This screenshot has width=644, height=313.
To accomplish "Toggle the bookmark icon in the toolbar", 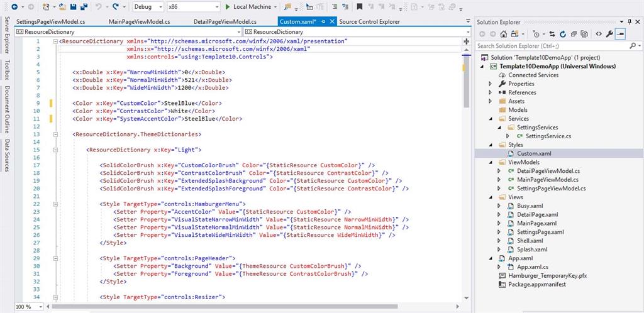I will [359, 6].
